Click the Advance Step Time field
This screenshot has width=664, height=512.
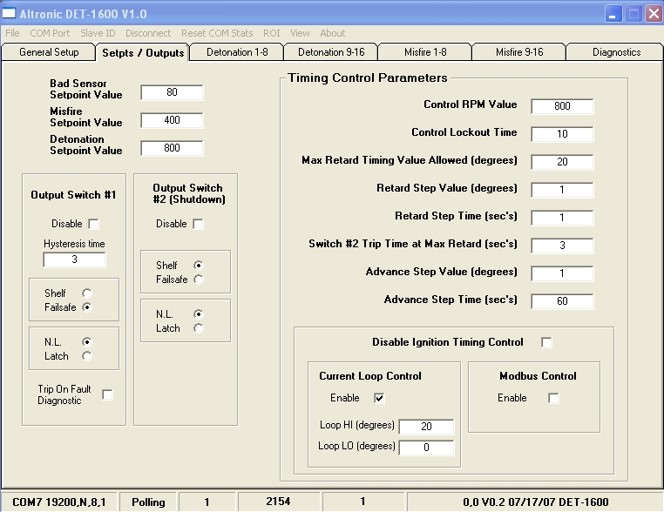[x=562, y=302]
